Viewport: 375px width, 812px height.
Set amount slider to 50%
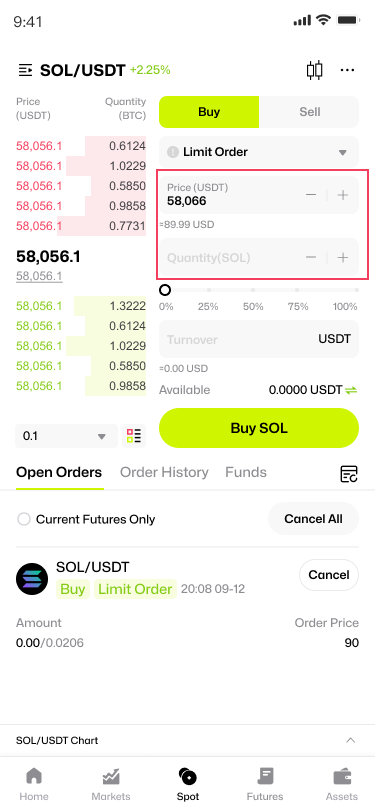pos(253,290)
